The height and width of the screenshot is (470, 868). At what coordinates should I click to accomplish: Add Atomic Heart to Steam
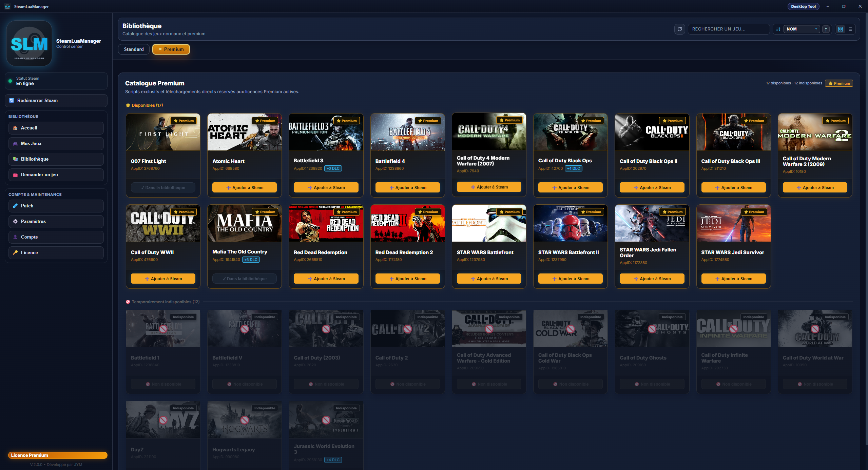coord(245,188)
